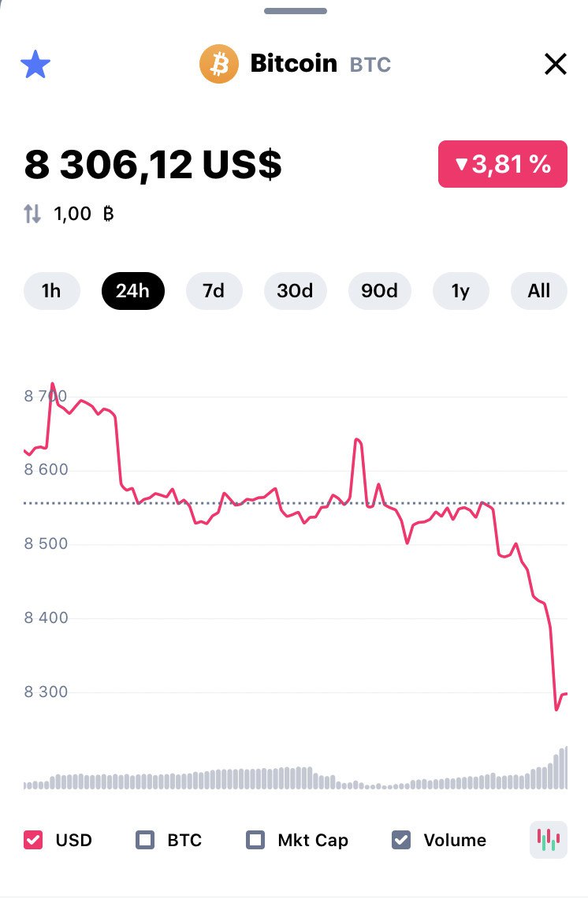This screenshot has width=588, height=899.
Task: Tap the 3,81 % change badge
Action: pos(503,164)
